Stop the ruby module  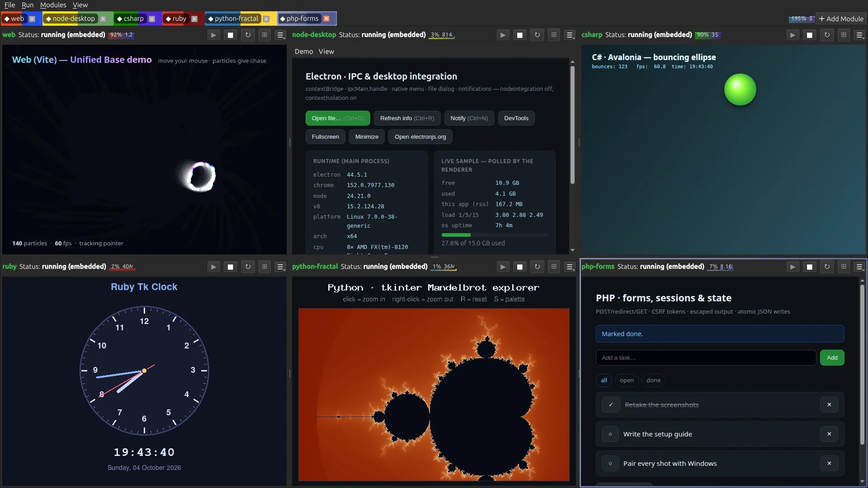(231, 267)
